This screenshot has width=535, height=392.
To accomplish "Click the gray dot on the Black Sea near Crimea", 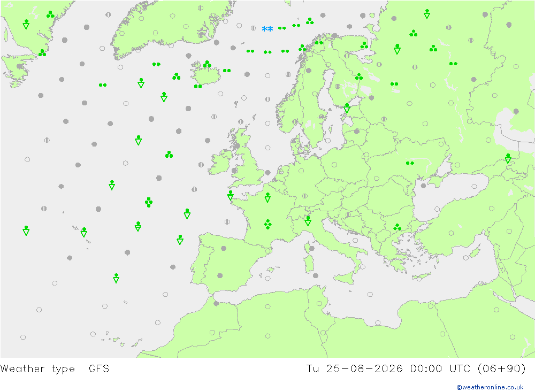I will [x=423, y=186].
